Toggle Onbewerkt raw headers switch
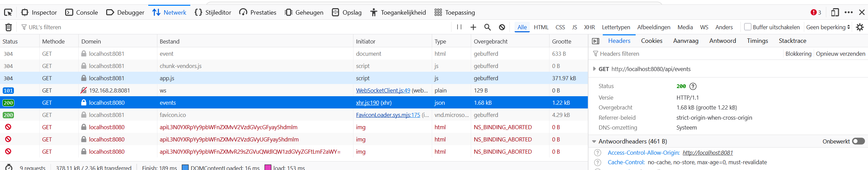 859,141
